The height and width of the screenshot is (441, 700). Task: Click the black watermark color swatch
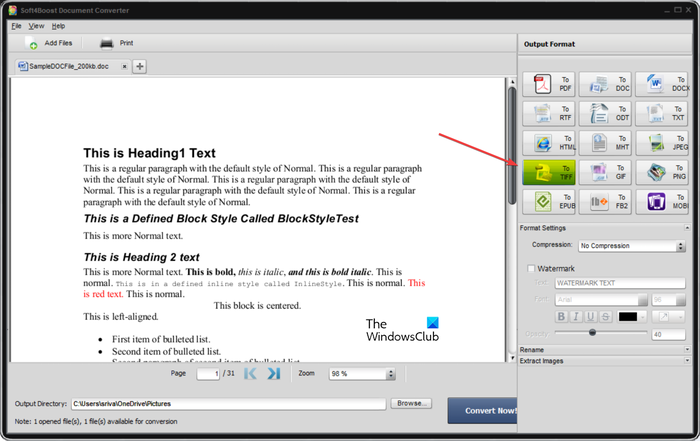coord(628,317)
